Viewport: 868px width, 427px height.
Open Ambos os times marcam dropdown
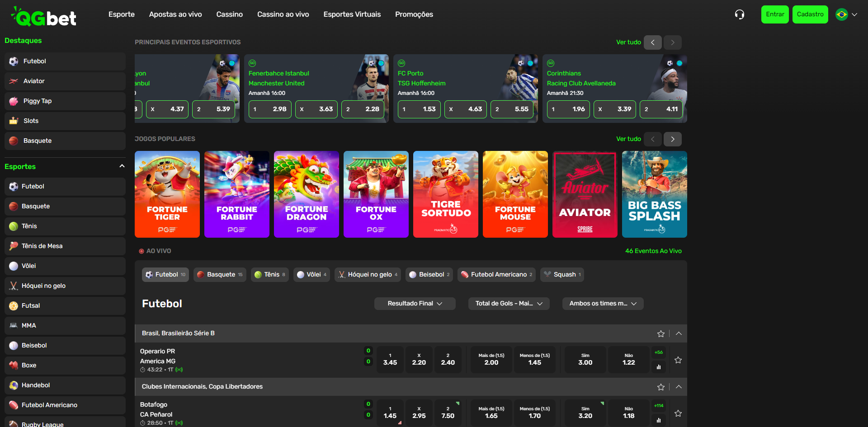coord(603,304)
